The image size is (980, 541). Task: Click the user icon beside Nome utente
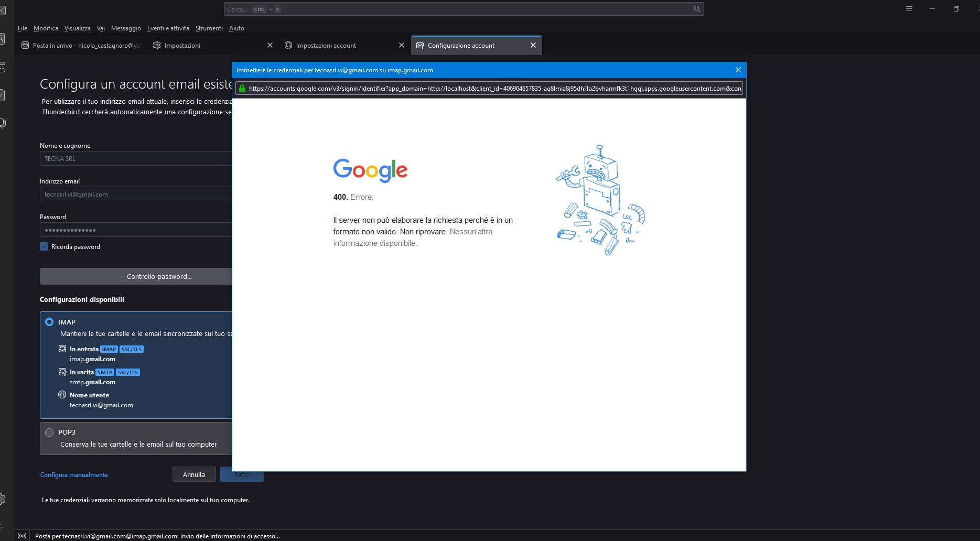tap(62, 395)
